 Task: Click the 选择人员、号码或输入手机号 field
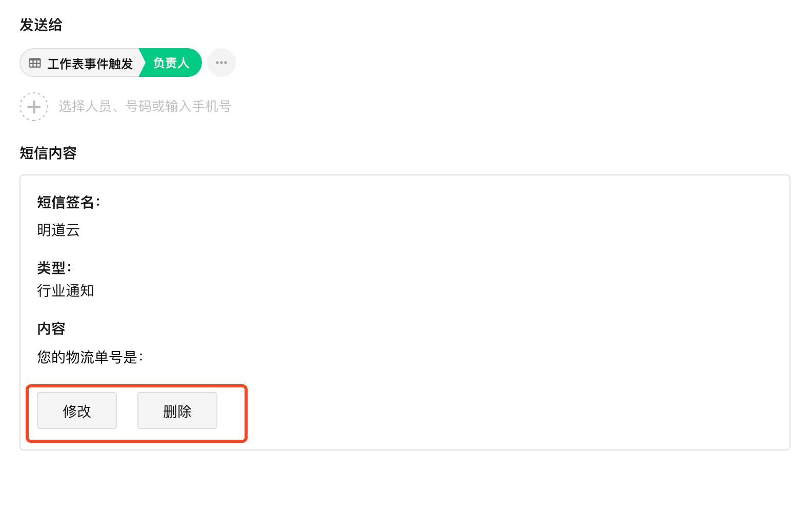(145, 106)
